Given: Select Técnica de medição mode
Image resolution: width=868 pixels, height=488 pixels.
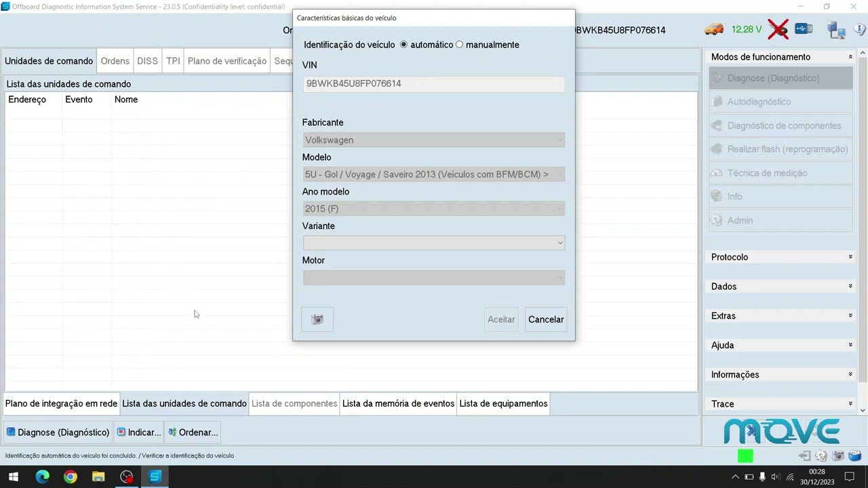Looking at the screenshot, I should (x=781, y=173).
